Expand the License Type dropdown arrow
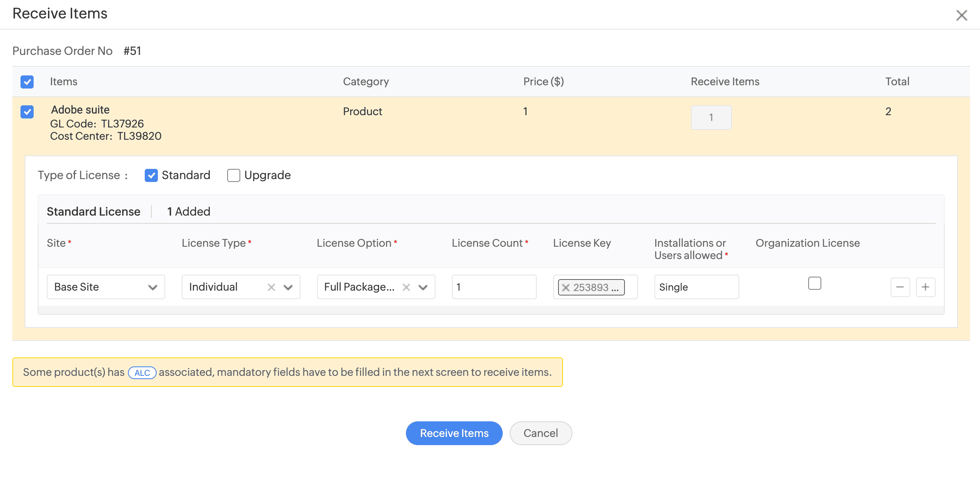 coord(288,287)
